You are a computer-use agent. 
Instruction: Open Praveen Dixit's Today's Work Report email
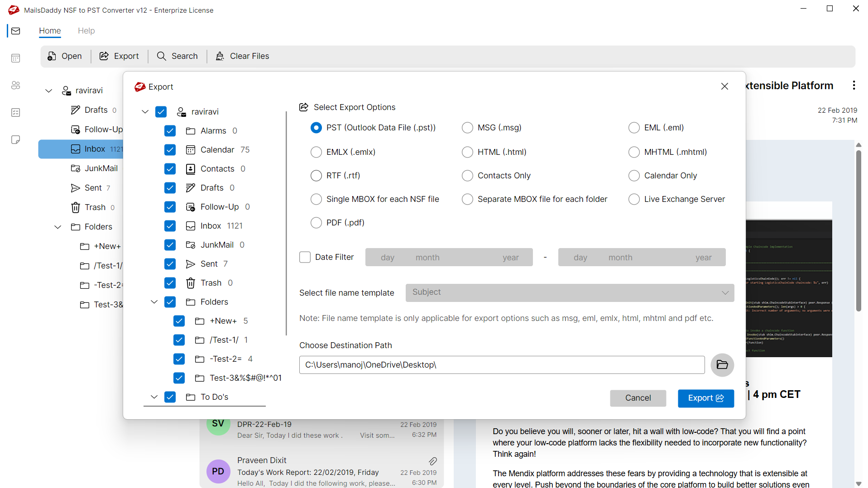(x=321, y=471)
